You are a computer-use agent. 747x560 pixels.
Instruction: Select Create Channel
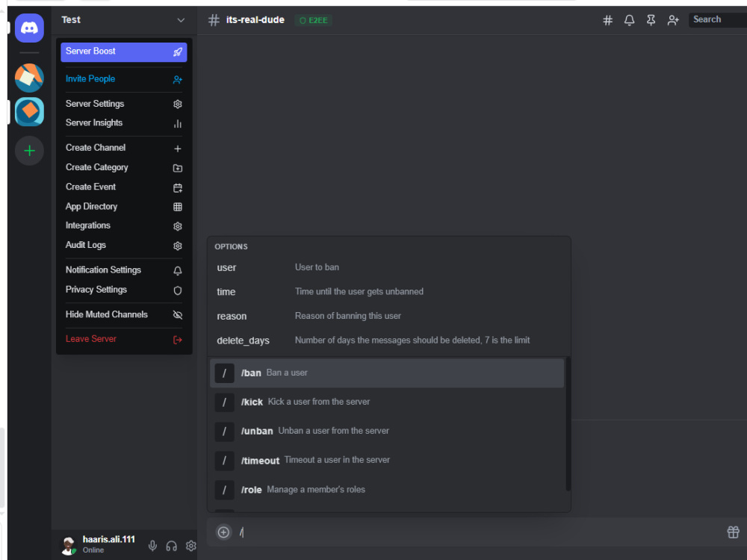pos(124,148)
